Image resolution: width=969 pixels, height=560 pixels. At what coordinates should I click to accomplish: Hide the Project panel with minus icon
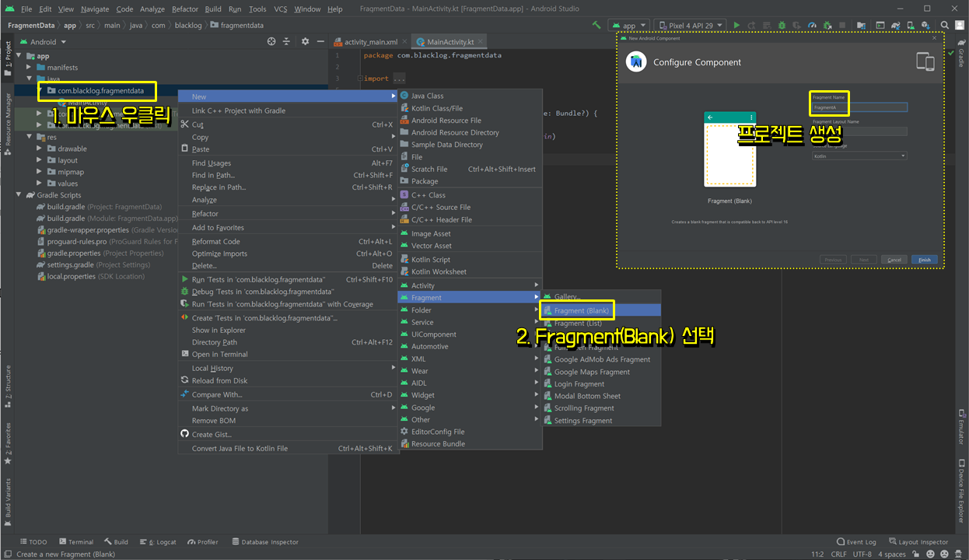tap(320, 41)
